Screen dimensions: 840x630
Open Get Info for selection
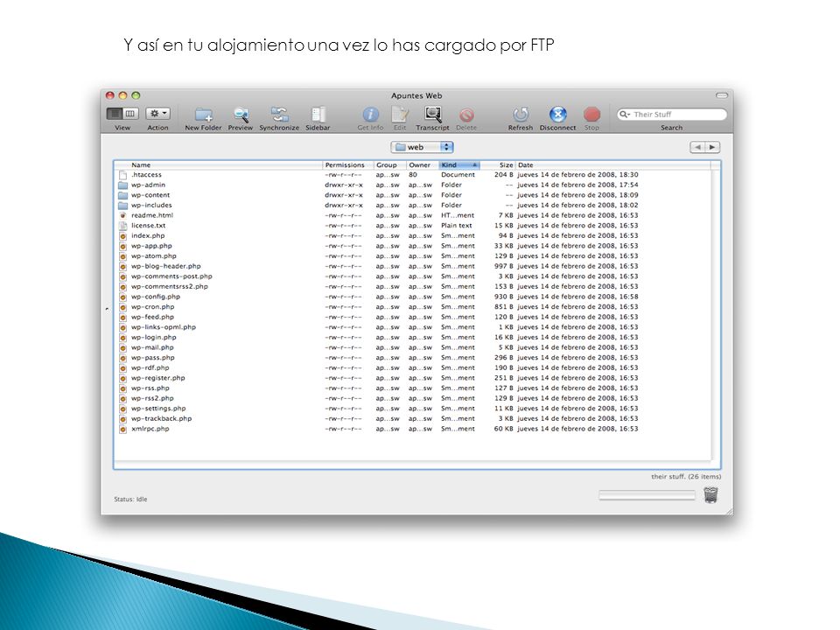coord(370,115)
